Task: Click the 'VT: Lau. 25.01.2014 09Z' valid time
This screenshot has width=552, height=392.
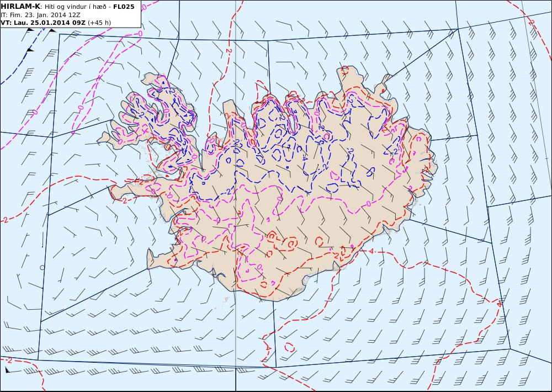Action: click(43, 23)
